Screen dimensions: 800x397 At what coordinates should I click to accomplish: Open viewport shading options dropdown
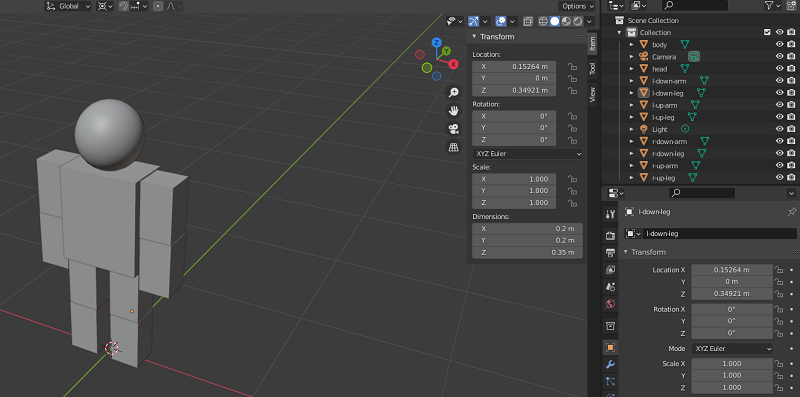(x=590, y=21)
